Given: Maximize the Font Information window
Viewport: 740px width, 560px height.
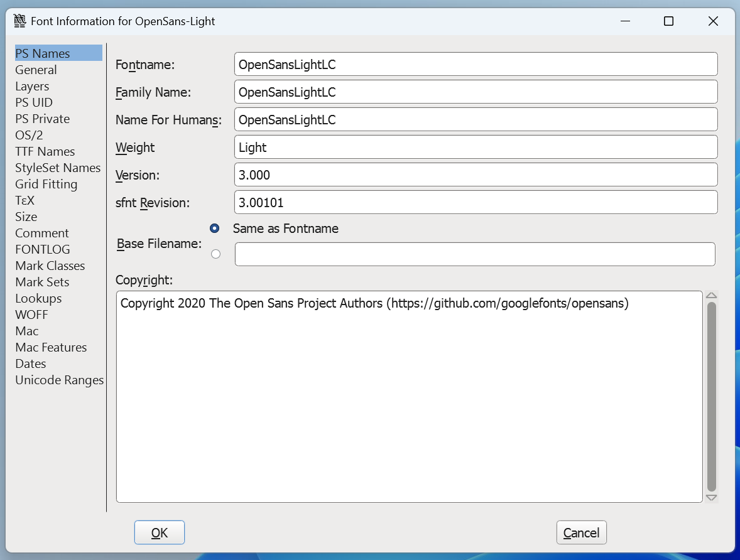Looking at the screenshot, I should [668, 21].
